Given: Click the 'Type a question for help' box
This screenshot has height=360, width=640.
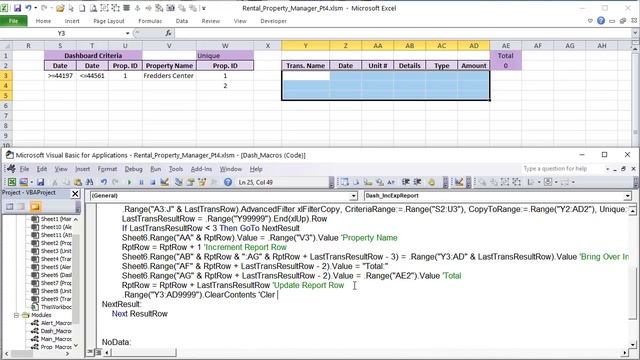Looking at the screenshot, I should 562,169.
